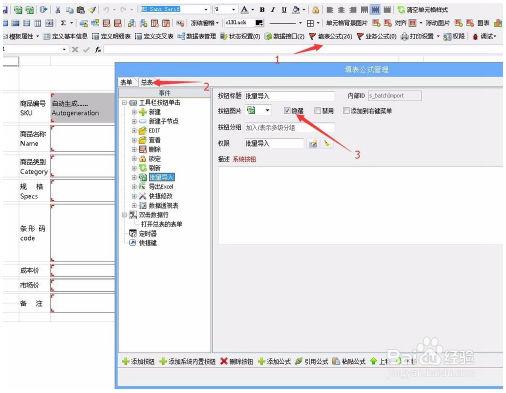Click the edit-permission icon beside 权限 field
The width and height of the screenshot is (506, 393).
[313, 144]
